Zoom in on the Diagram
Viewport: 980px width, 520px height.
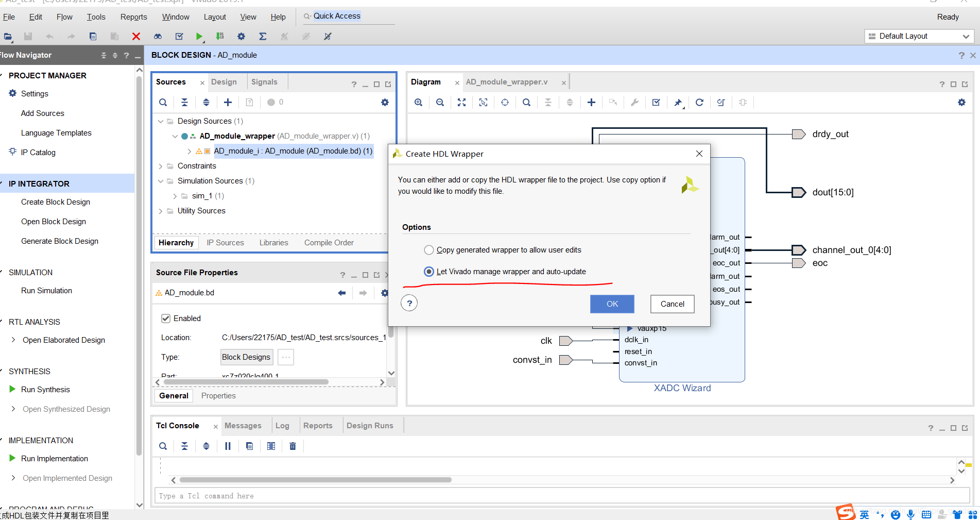[x=418, y=102]
